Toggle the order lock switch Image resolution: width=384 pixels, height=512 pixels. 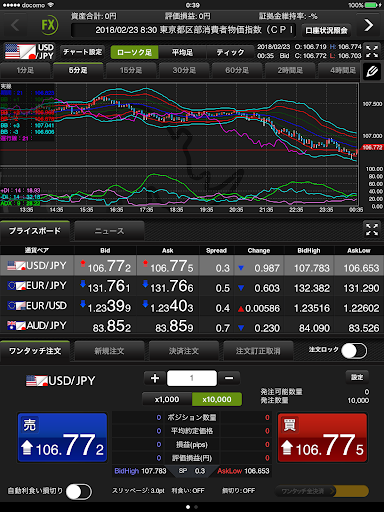click(x=354, y=351)
